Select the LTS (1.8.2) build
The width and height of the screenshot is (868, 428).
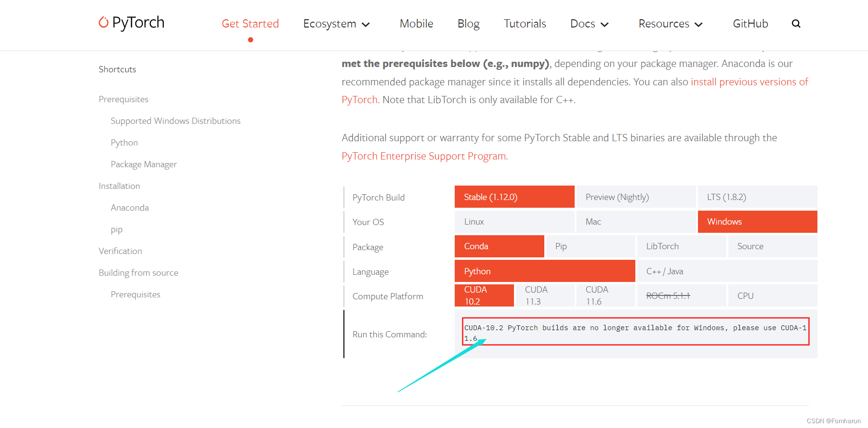pyautogui.click(x=757, y=197)
